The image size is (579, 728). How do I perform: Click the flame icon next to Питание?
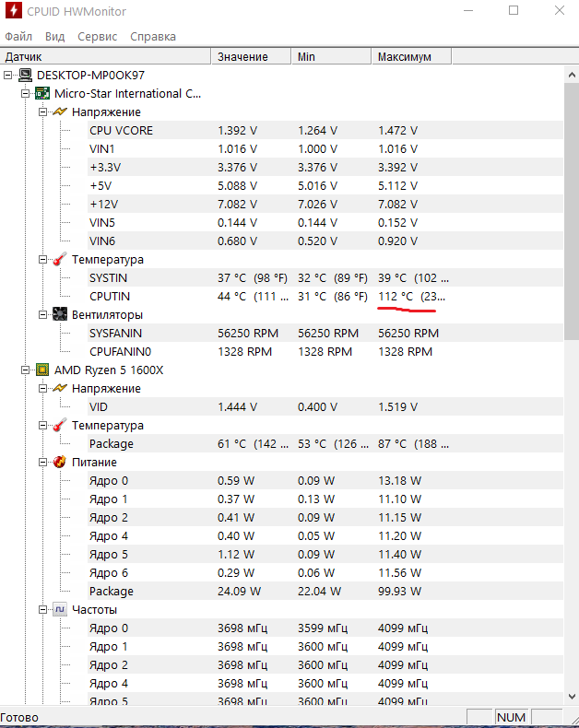(x=59, y=462)
